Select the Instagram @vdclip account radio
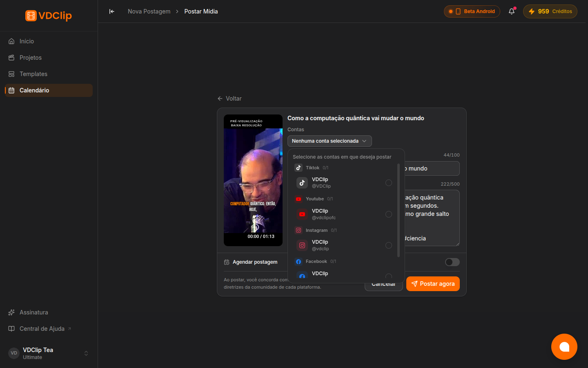Viewport: 588px width, 368px height. pyautogui.click(x=389, y=245)
